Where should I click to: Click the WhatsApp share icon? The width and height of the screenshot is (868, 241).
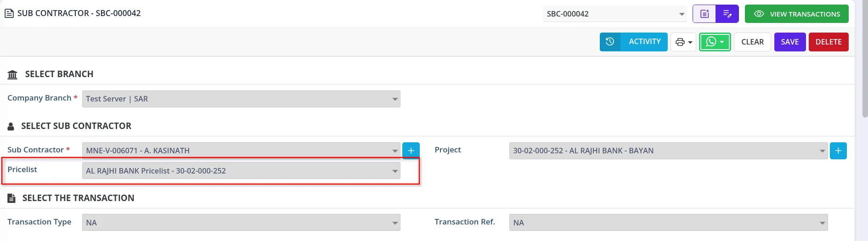(715, 42)
